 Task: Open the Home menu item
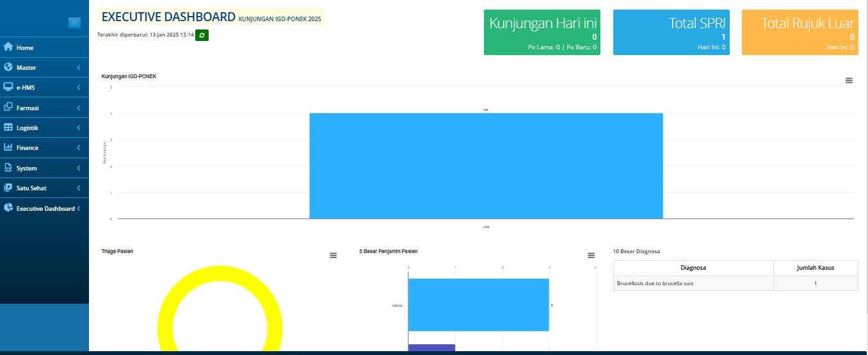coord(44,47)
